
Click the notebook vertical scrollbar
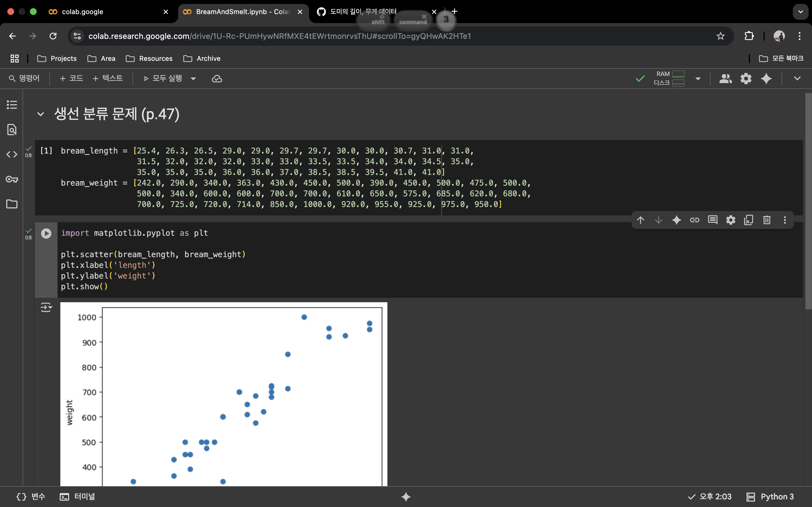(x=808, y=201)
